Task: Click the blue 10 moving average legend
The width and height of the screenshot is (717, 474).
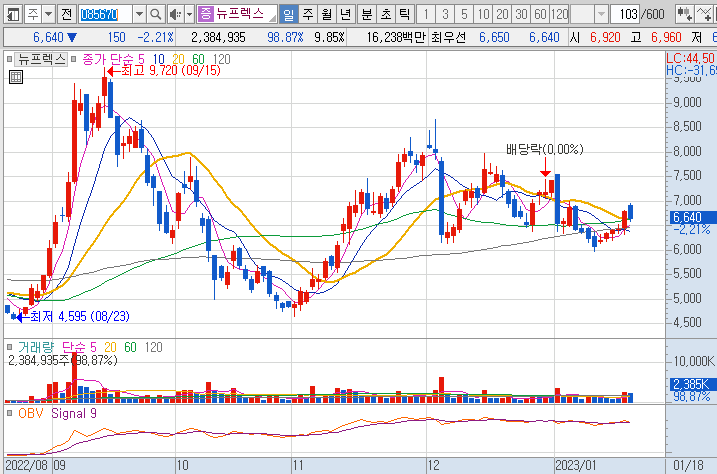Action: [158, 59]
